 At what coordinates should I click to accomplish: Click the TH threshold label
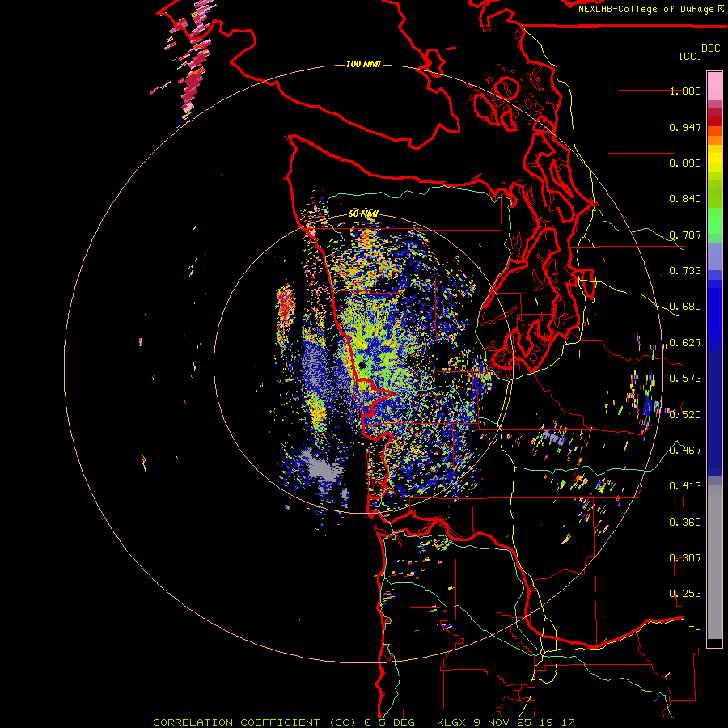[695, 630]
